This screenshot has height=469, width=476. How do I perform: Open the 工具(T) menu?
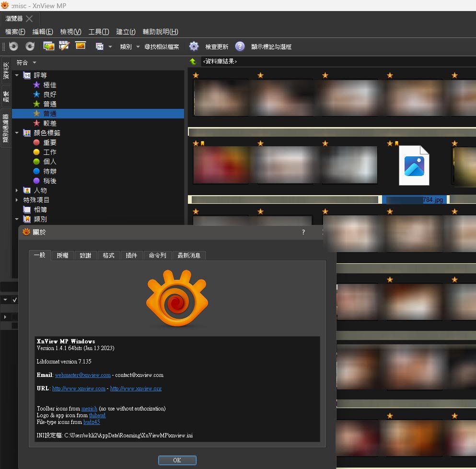click(98, 32)
